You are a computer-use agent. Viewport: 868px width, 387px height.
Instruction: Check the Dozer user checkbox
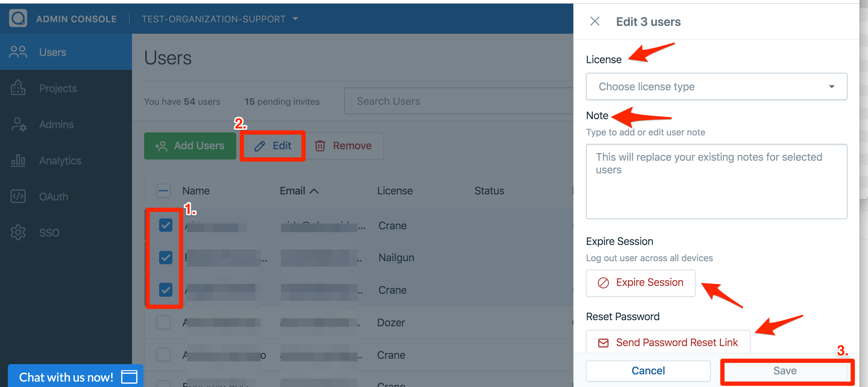(x=164, y=322)
